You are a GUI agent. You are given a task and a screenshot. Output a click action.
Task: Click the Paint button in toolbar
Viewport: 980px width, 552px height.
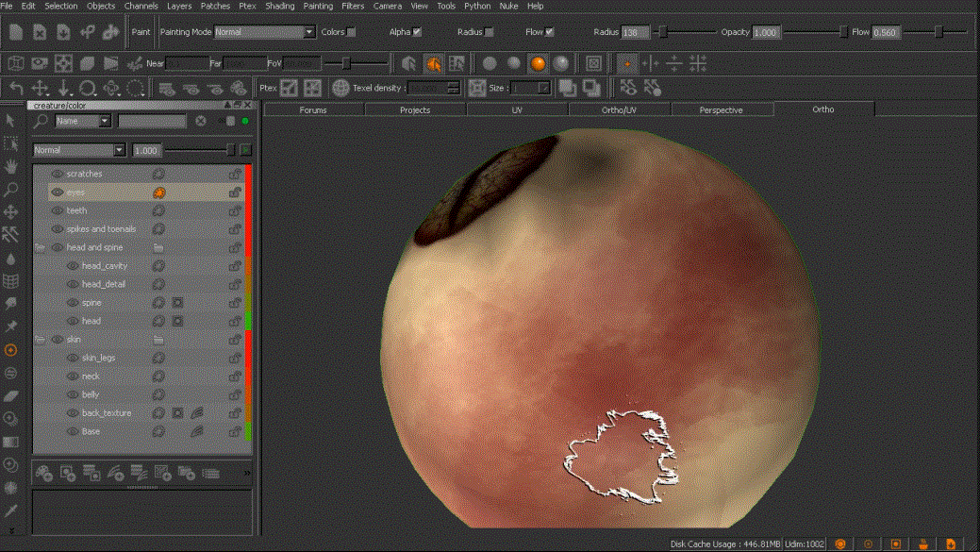coord(141,32)
